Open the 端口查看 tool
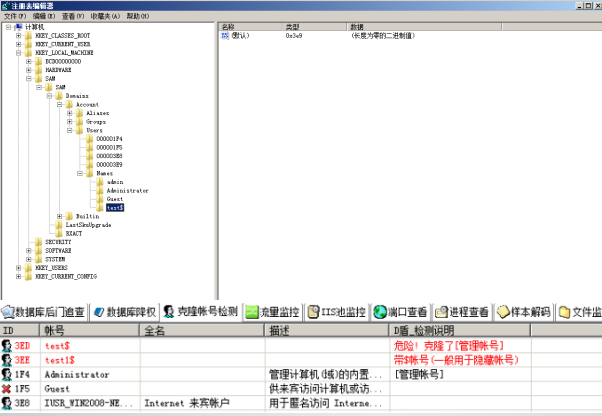The image size is (602, 416). [x=401, y=312]
